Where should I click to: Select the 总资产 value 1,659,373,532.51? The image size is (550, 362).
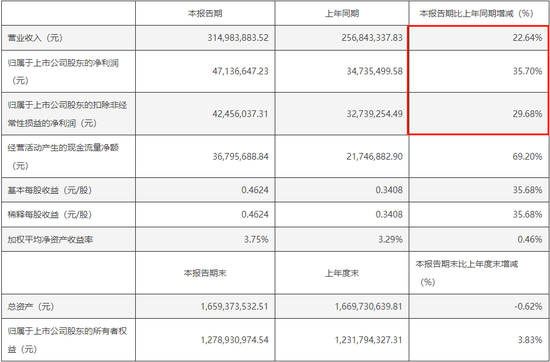pos(235,306)
